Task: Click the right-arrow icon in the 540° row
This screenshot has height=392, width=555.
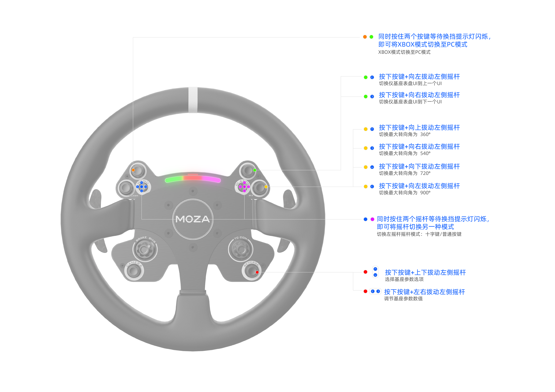Action: pyautogui.click(x=372, y=148)
